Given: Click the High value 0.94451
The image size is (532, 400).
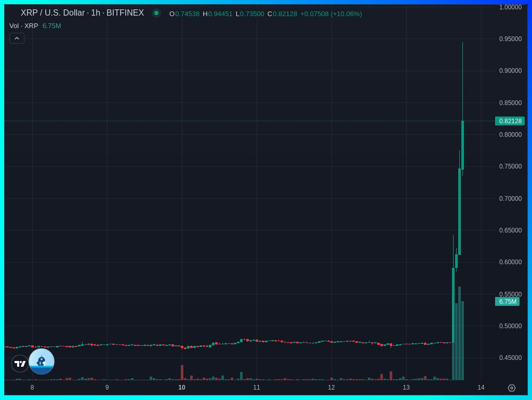Looking at the screenshot, I should pyautogui.click(x=217, y=14).
